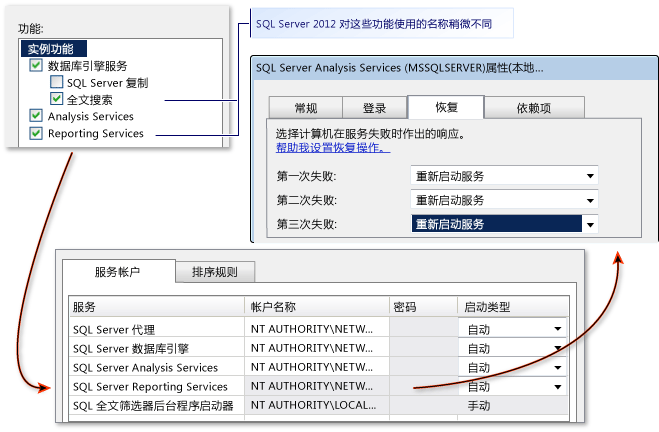659x432 pixels.
Task: Click the 帮助我设置恢复操作 link
Action: coord(333,148)
